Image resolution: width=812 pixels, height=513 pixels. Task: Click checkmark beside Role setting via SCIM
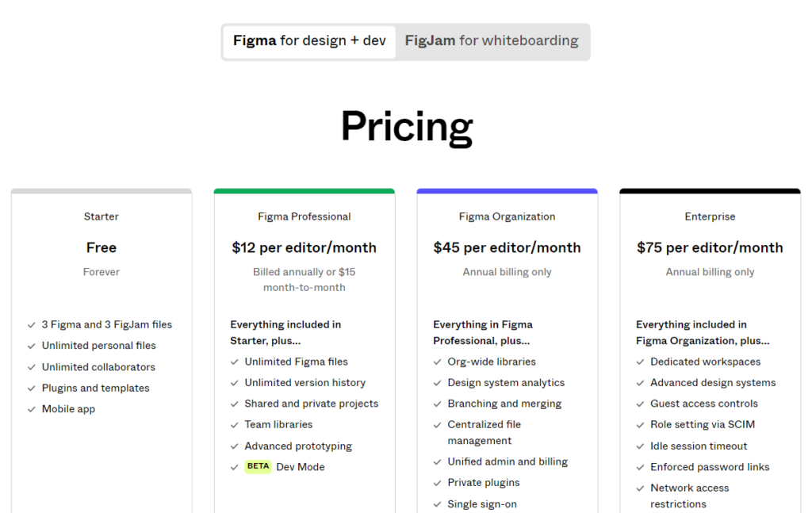(641, 425)
